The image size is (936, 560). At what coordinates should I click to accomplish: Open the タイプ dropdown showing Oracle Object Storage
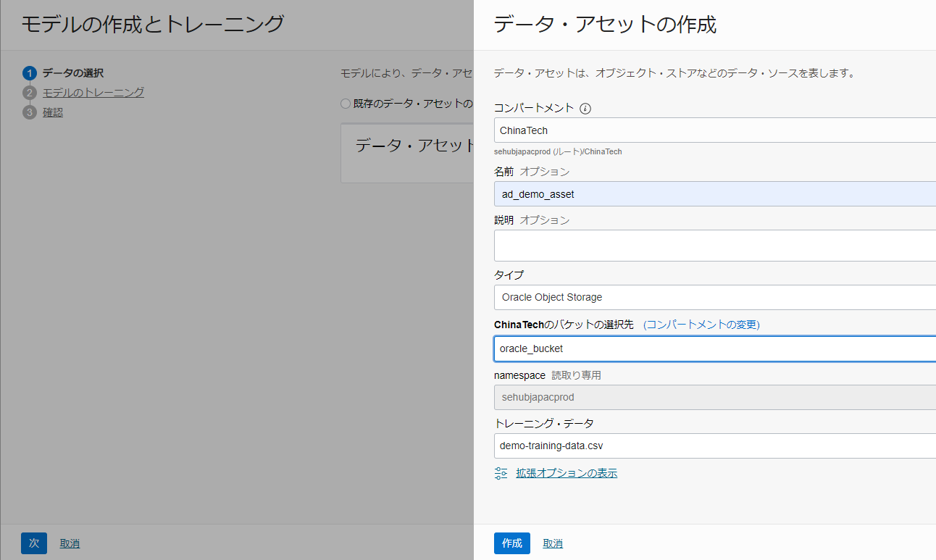[714, 297]
